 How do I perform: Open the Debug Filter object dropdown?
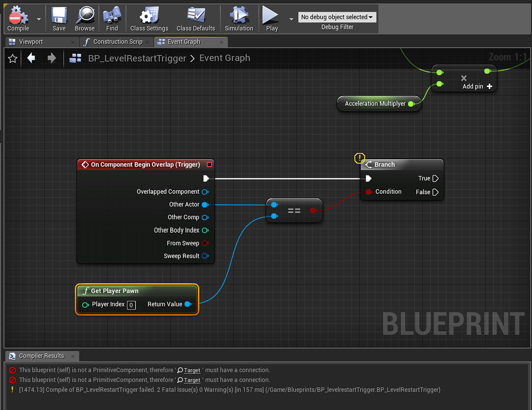pyautogui.click(x=337, y=16)
